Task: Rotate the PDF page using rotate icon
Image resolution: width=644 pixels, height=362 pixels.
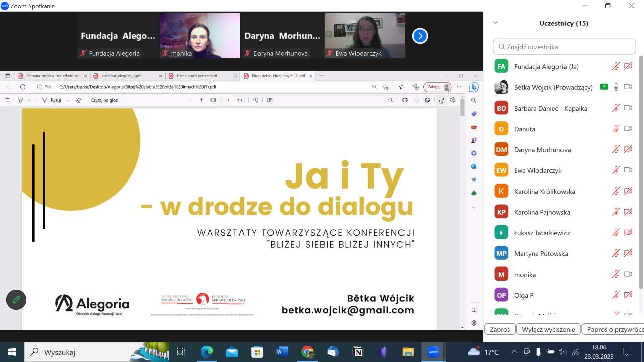Action: point(256,100)
